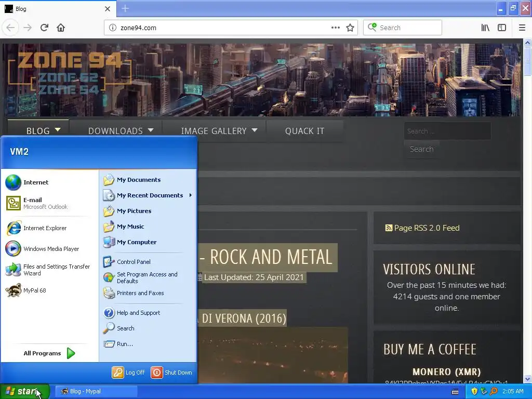
Task: Launch MyPal 68 from Start menu
Action: 49,290
